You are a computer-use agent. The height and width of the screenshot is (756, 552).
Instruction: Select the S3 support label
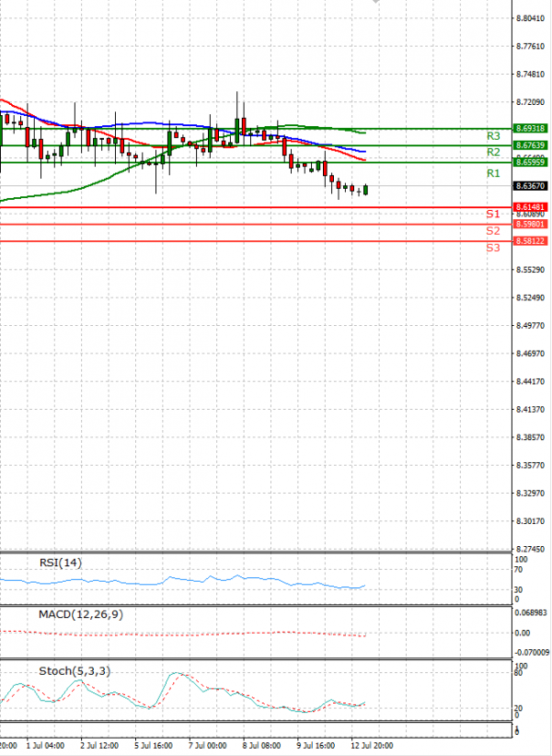pyautogui.click(x=493, y=248)
